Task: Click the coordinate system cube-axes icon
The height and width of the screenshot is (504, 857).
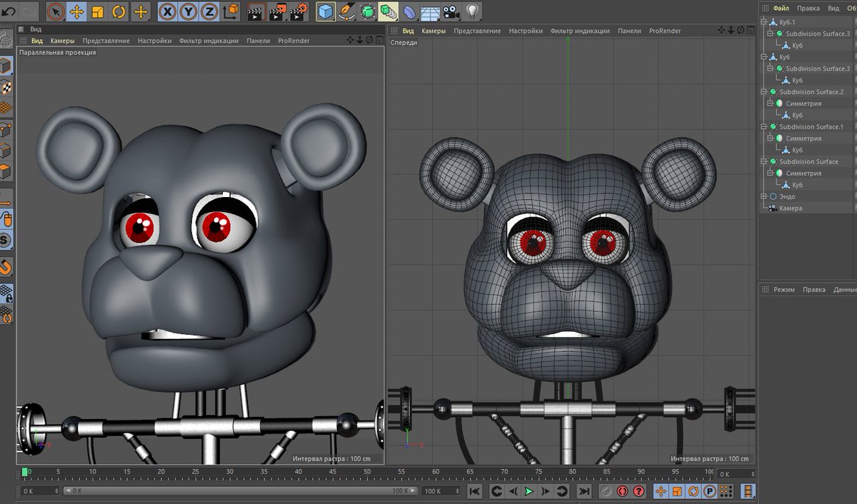Action: pos(231,11)
